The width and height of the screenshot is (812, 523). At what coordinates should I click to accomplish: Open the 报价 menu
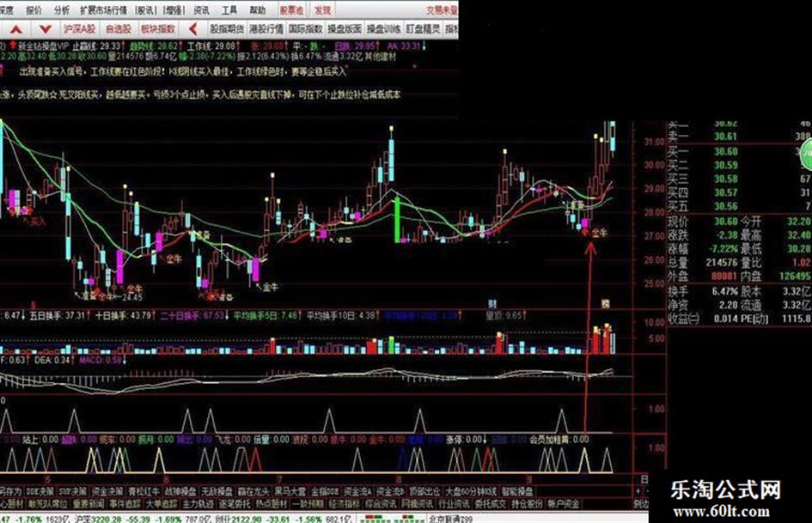(x=34, y=9)
